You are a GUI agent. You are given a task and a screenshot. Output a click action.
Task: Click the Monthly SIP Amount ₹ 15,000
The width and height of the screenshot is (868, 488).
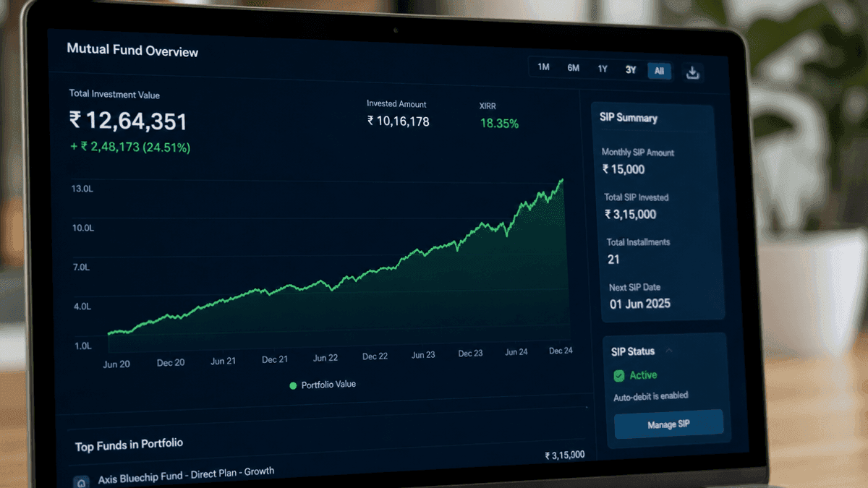coord(624,169)
